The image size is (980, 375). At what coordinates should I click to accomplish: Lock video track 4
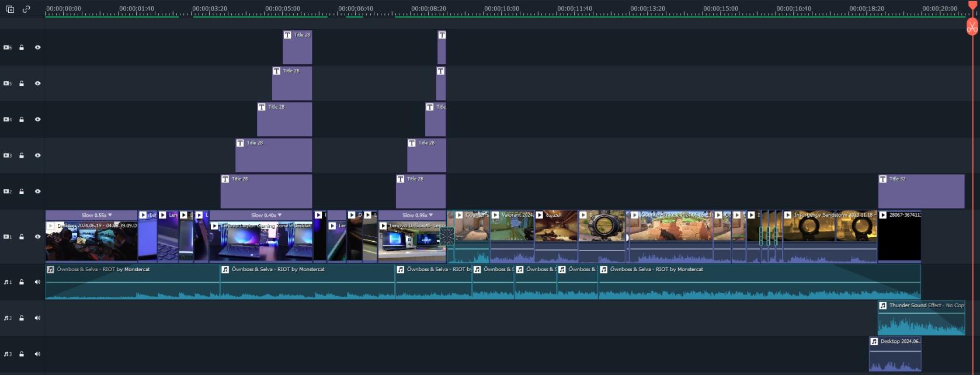coord(22,120)
